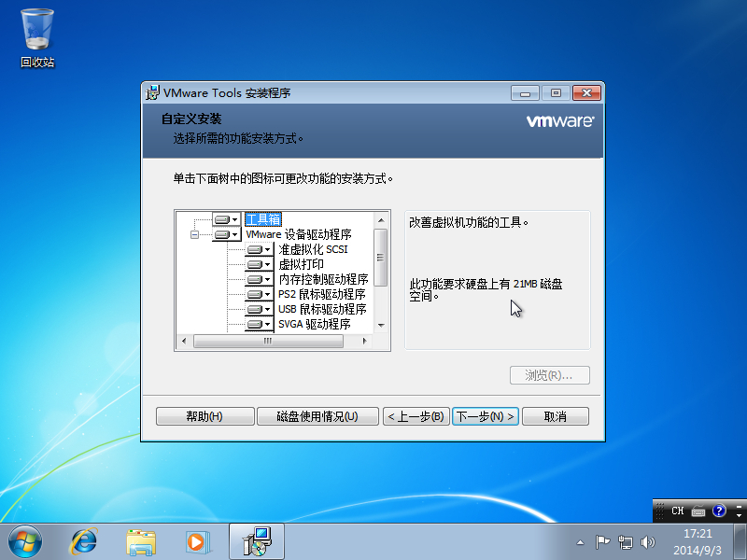Launch Internet Explorer from taskbar
Viewport: 747px width, 560px height.
(x=84, y=542)
